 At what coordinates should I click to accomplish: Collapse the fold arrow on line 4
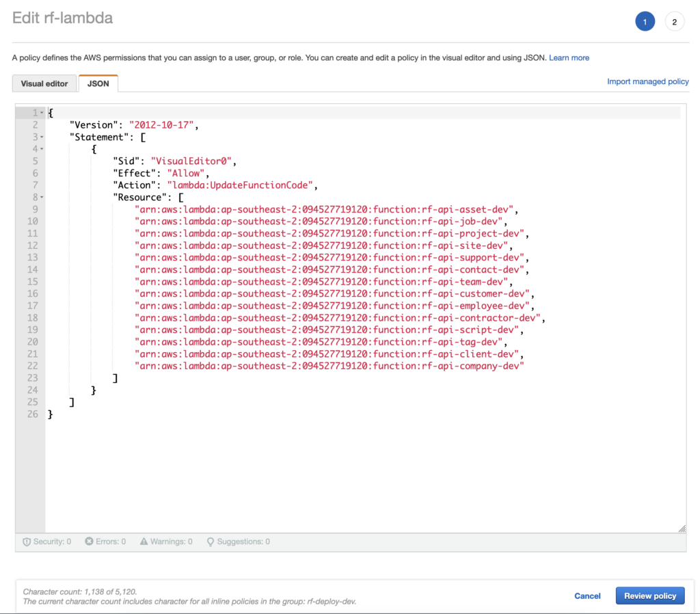click(42, 149)
